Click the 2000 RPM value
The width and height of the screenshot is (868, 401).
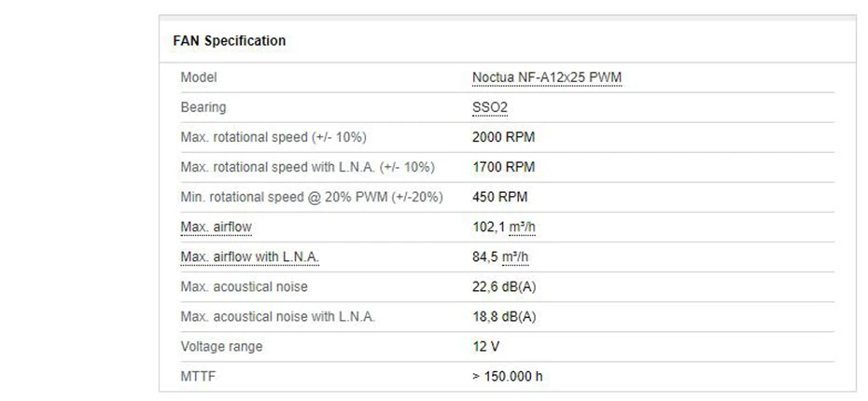(x=504, y=138)
